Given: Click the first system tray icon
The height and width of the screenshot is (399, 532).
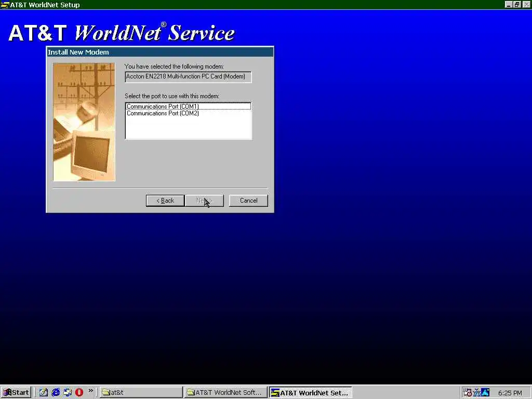Looking at the screenshot, I should [x=468, y=393].
